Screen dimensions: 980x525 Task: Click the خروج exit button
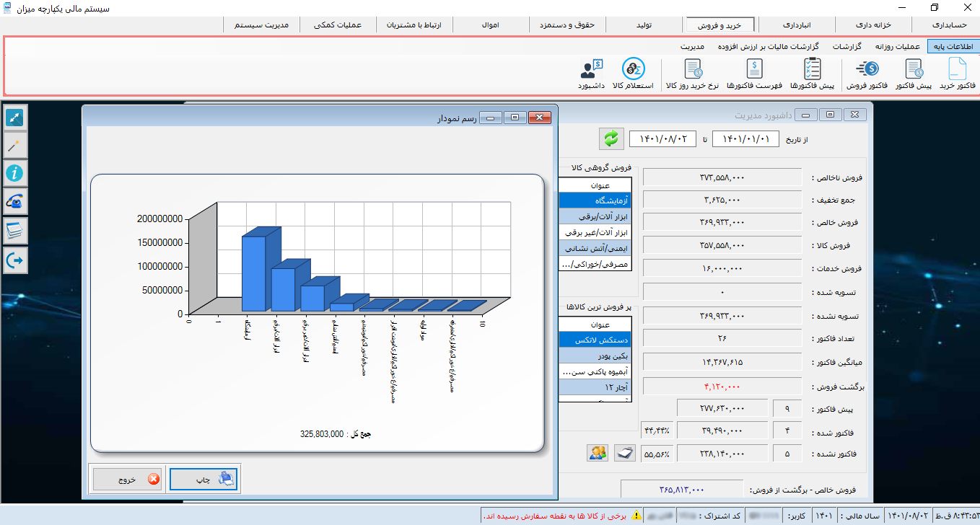point(127,479)
